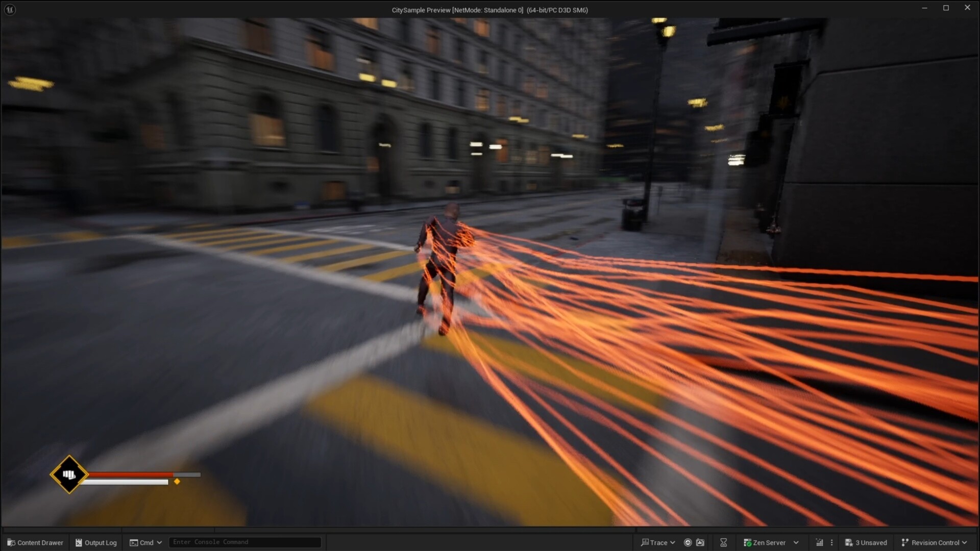Click the CitySample Preview title bar
The height and width of the screenshot is (551, 980).
tap(489, 10)
